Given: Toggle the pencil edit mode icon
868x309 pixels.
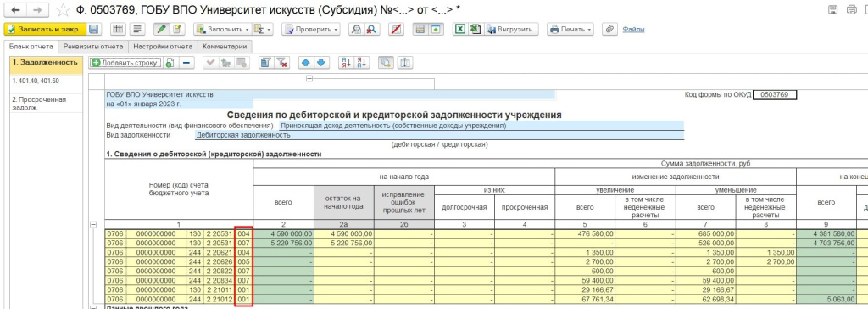Looking at the screenshot, I should point(162,30).
